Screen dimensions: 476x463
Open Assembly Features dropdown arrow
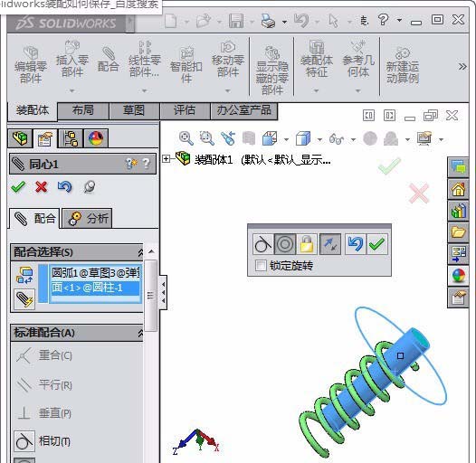316,90
